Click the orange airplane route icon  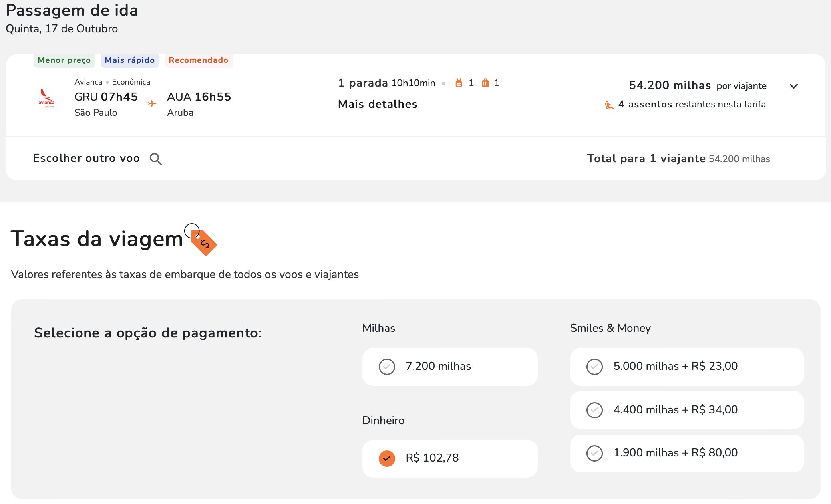[152, 104]
